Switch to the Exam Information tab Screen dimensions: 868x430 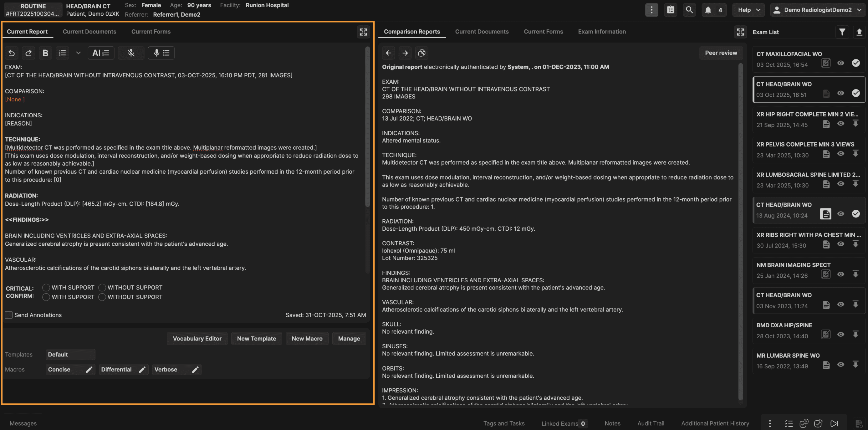click(x=602, y=32)
